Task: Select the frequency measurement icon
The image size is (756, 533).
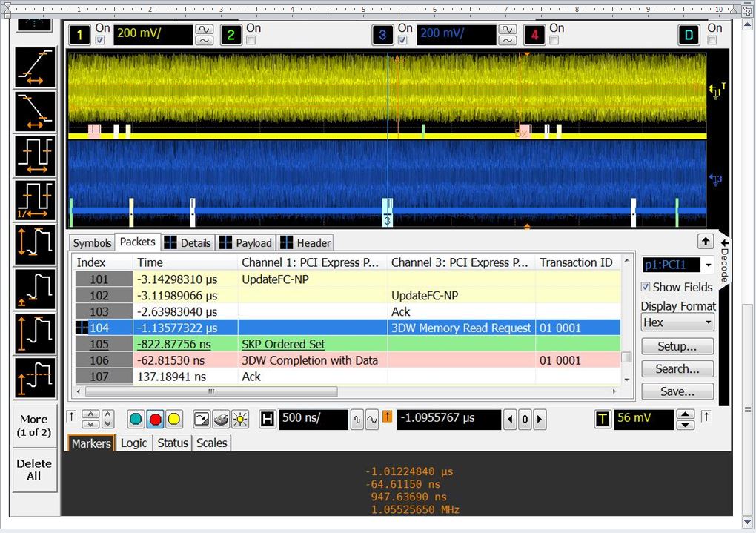Action: 35,200
